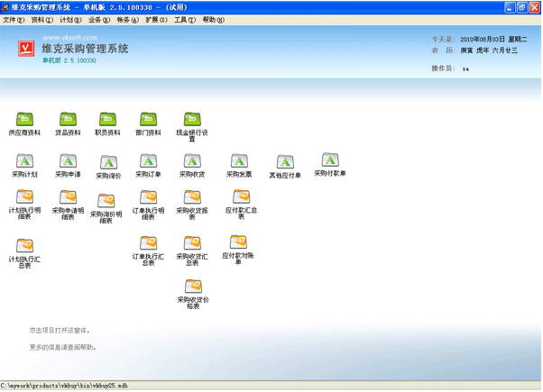Viewport: 543px width, 392px height.
Task: Open the 货品资料 goods data icon
Action: 68,123
